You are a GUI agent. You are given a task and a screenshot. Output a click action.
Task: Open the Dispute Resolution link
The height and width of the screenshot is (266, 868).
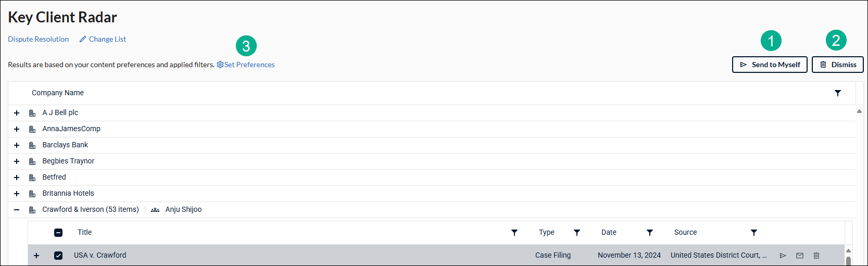click(x=38, y=39)
